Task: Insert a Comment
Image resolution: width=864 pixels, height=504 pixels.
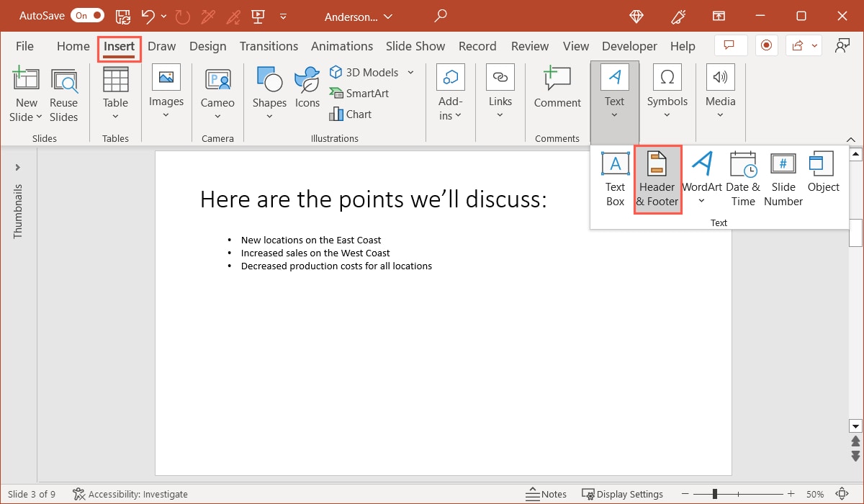Action: point(557,90)
